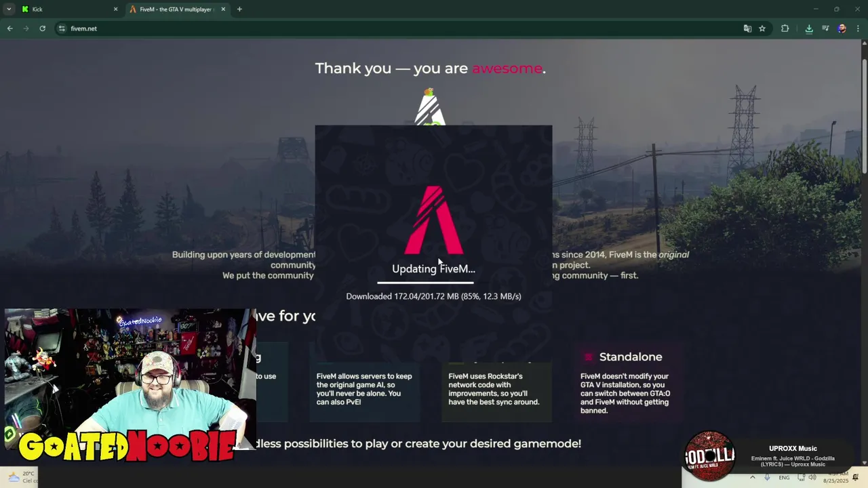868x488 pixels.
Task: Click the UPROXX Music notification title
Action: [793, 448]
